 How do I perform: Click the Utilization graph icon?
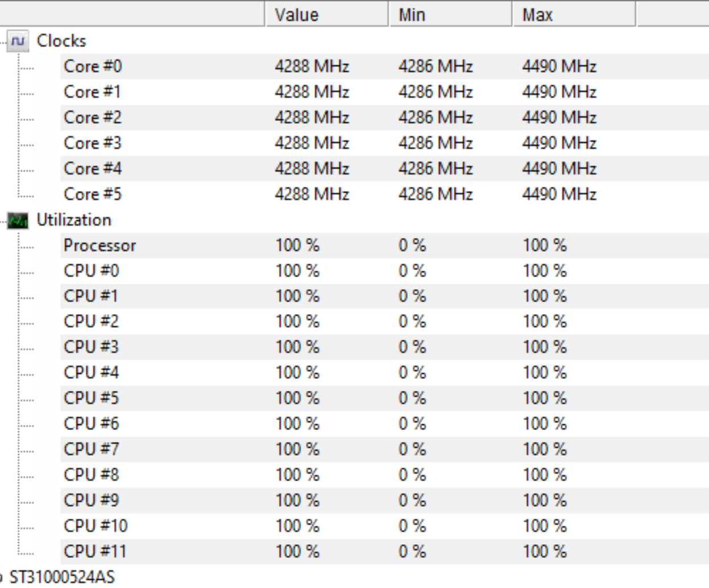18,220
